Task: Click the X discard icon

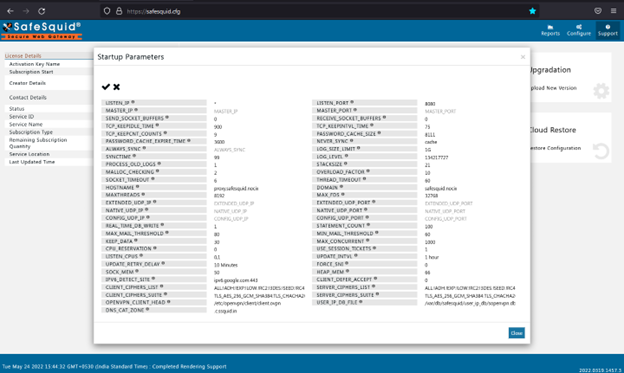Action: pyautogui.click(x=117, y=87)
